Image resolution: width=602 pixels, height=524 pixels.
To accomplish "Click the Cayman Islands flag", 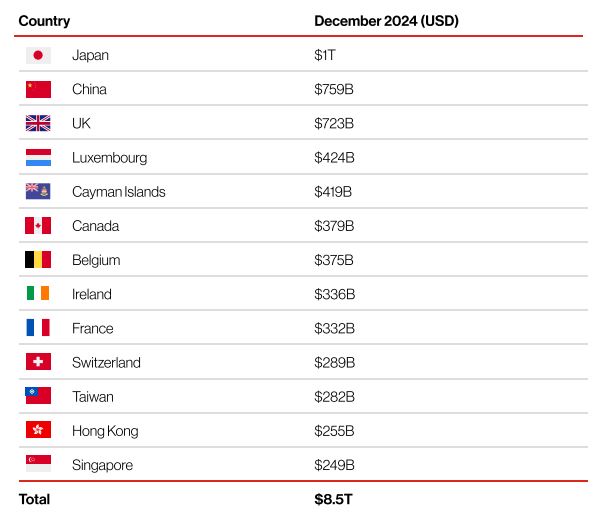I will click(38, 192).
